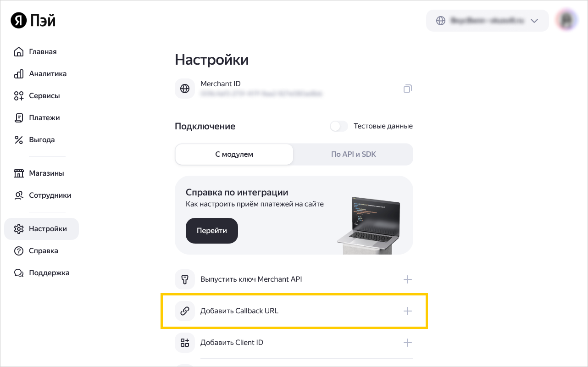Click the globe icon beside Merchant ID
Image resolution: width=588 pixels, height=367 pixels.
coord(185,89)
